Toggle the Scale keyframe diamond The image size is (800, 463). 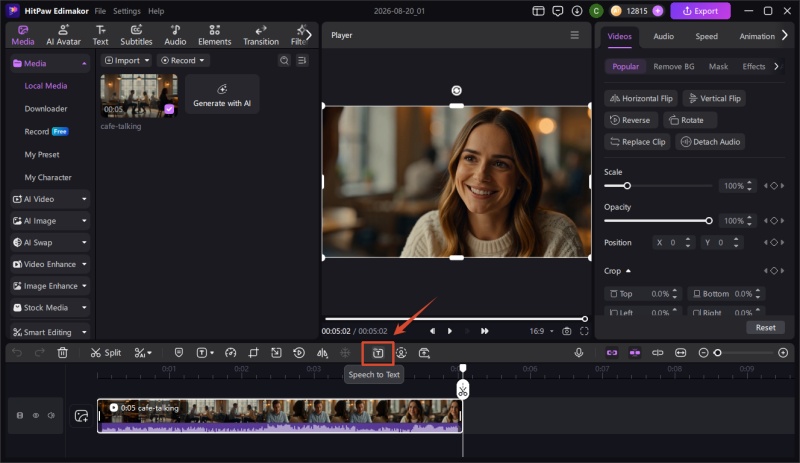tap(774, 186)
